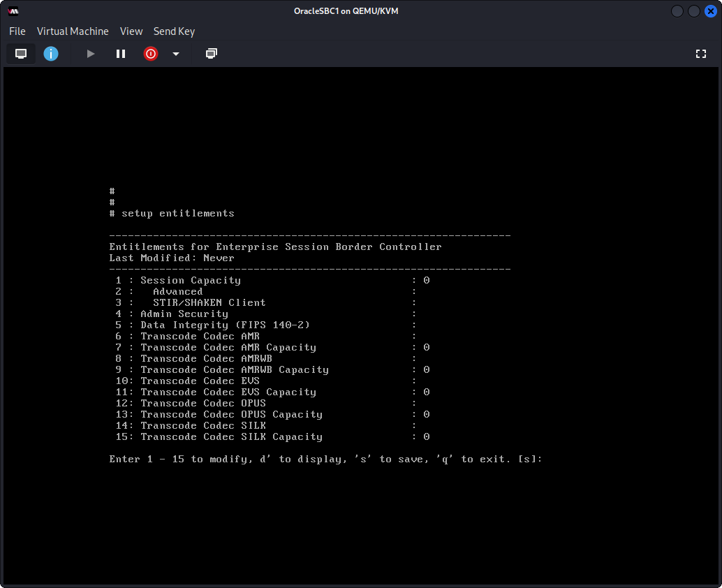
Task: Click the Admin Security line in console
Action: pos(184,314)
